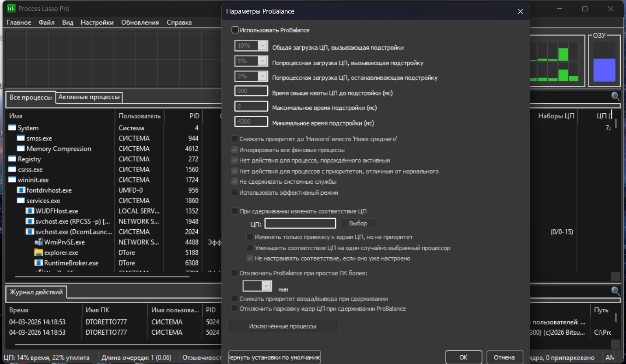The height and width of the screenshot is (364, 626).
Task: Click the Process Lasso title bar icon
Action: pos(11,9)
